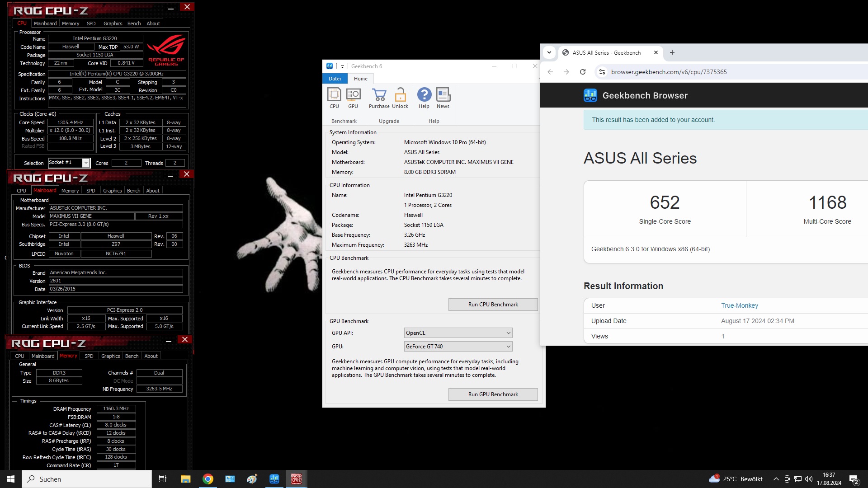Switch to Mainboard tab in top CPU-Z window
The width and height of the screenshot is (868, 488).
45,23
